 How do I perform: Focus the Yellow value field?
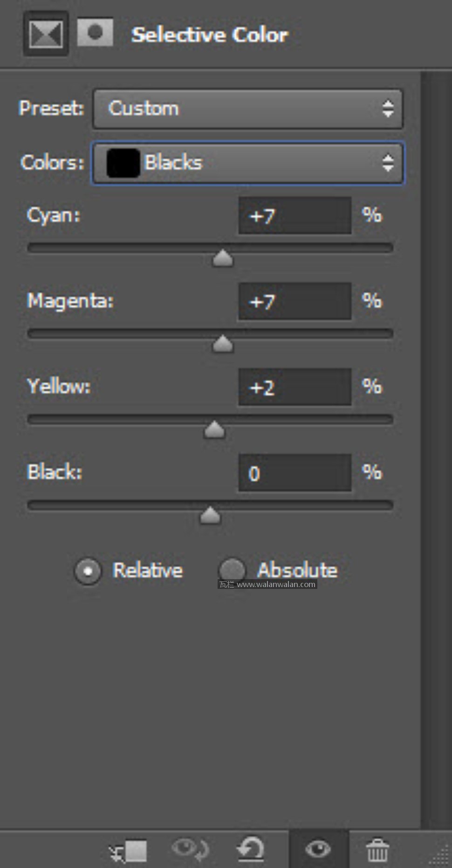[294, 387]
